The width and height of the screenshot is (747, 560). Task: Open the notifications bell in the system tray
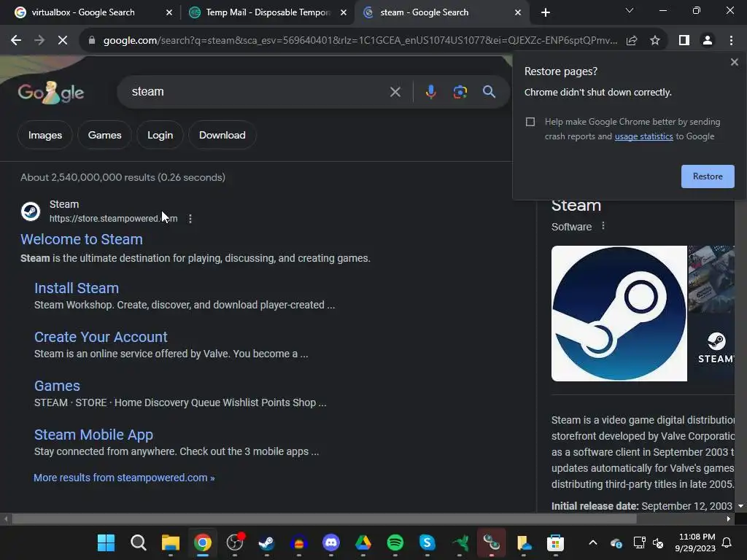[x=727, y=542]
